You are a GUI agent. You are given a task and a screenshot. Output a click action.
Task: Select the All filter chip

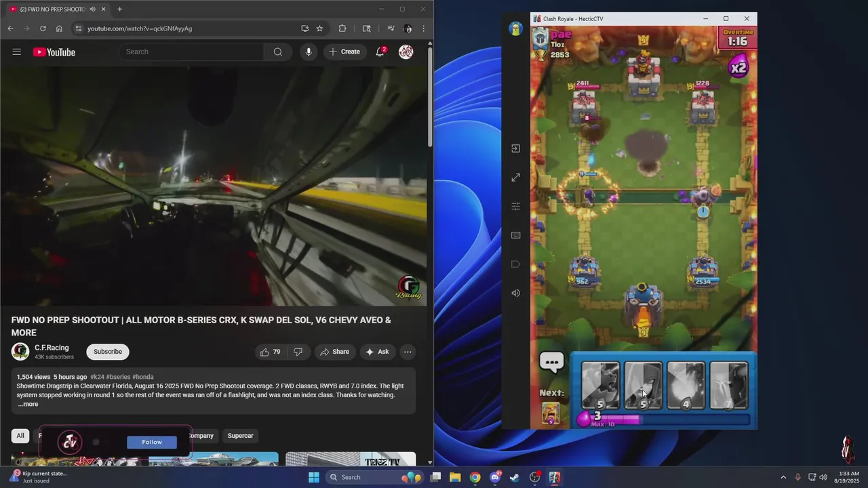tap(20, 436)
